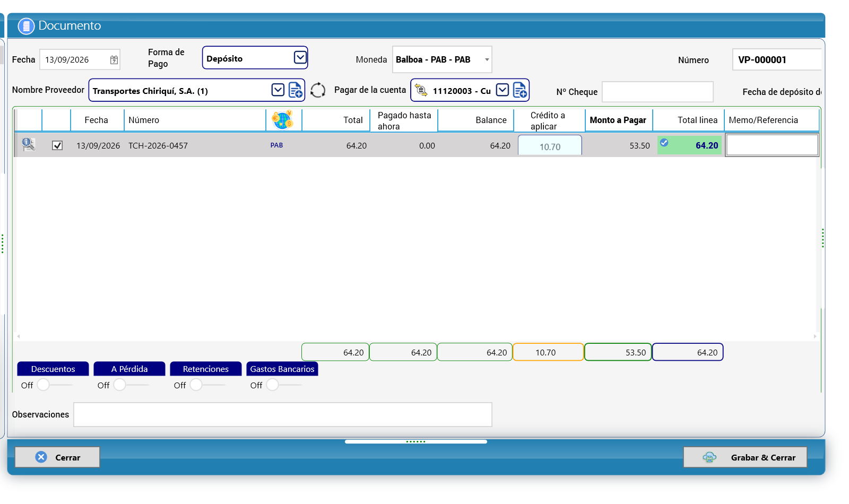This screenshot has height=504, width=849.
Task: Click the horizontal splitter handle at bottom
Action: pyautogui.click(x=416, y=441)
